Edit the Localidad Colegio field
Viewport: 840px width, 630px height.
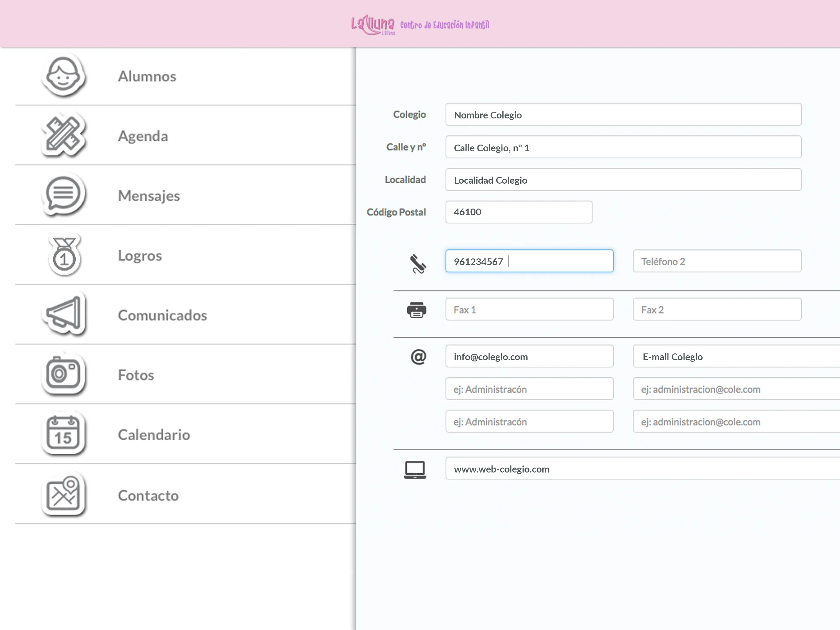623,179
